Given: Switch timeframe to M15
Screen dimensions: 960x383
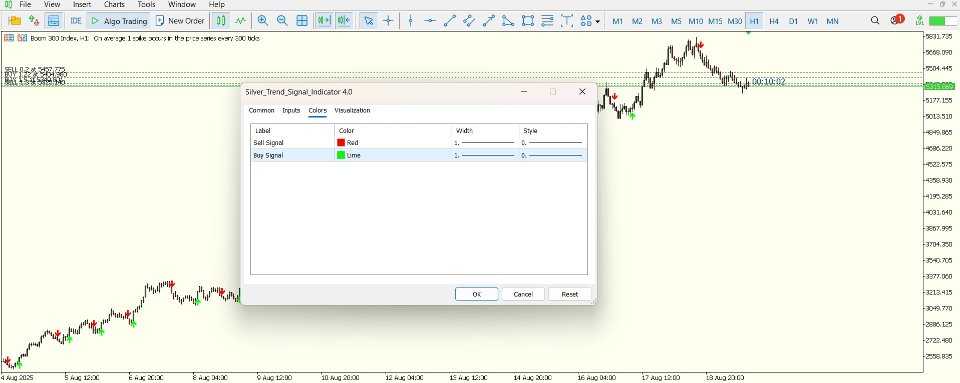Looking at the screenshot, I should [x=715, y=21].
